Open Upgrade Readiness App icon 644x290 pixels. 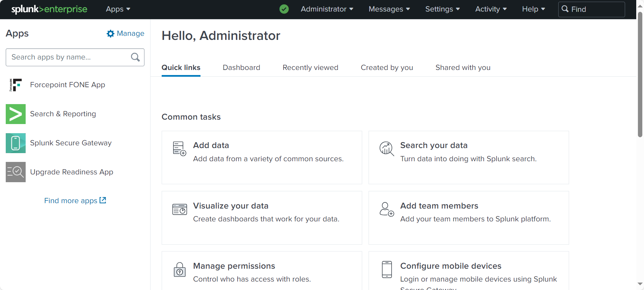(16, 172)
